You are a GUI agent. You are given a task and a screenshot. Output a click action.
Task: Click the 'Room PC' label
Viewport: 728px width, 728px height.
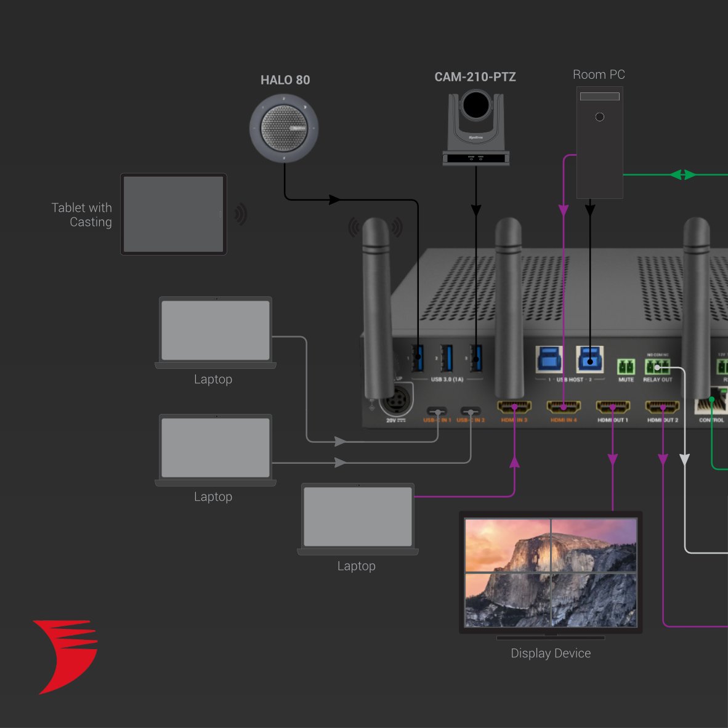[x=599, y=75]
